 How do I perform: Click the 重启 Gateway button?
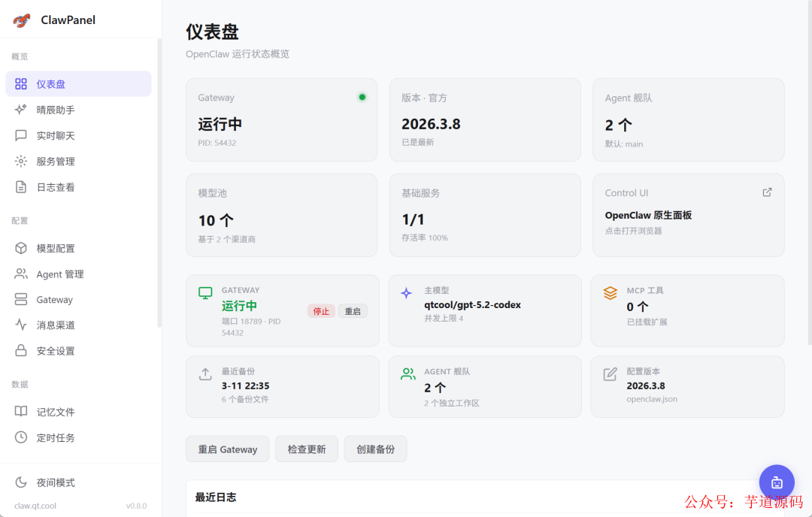pyautogui.click(x=227, y=449)
